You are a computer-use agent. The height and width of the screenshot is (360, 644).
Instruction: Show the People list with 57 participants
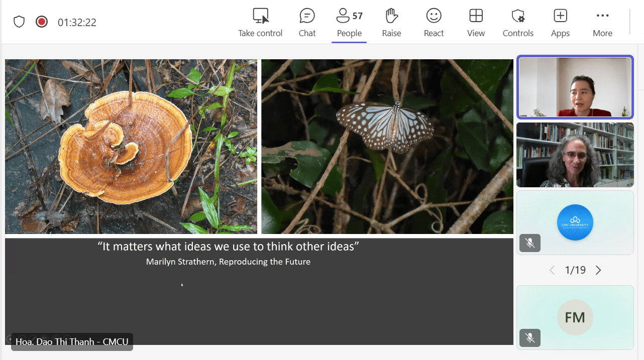tap(349, 23)
